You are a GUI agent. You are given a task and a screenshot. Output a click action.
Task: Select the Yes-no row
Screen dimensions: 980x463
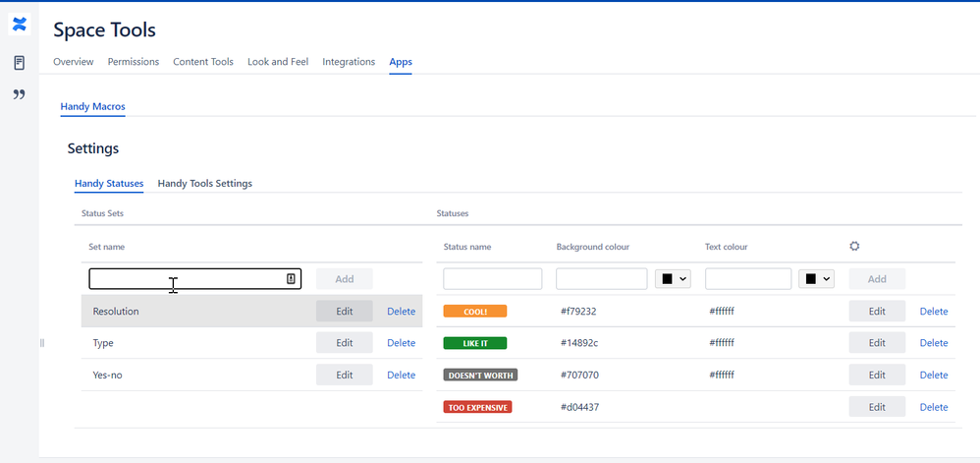point(252,375)
